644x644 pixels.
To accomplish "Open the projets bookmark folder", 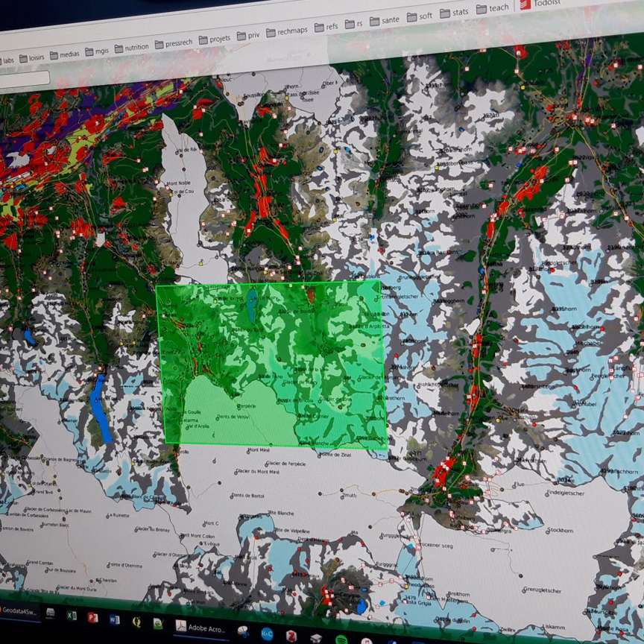I will coord(213,39).
